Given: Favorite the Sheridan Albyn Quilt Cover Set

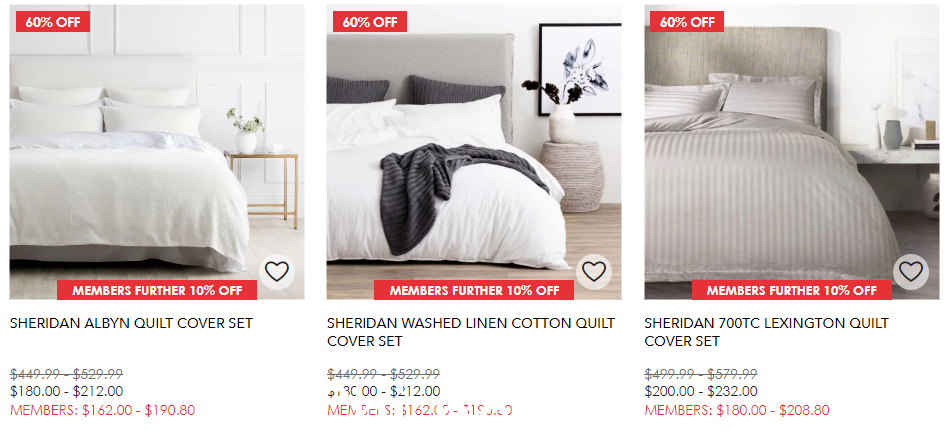Looking at the screenshot, I should click(277, 272).
